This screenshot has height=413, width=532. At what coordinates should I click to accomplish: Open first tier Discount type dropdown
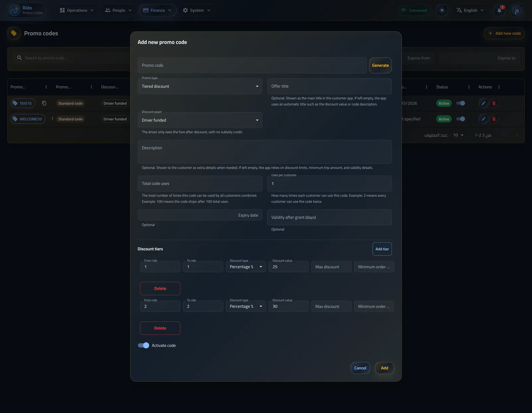246,267
